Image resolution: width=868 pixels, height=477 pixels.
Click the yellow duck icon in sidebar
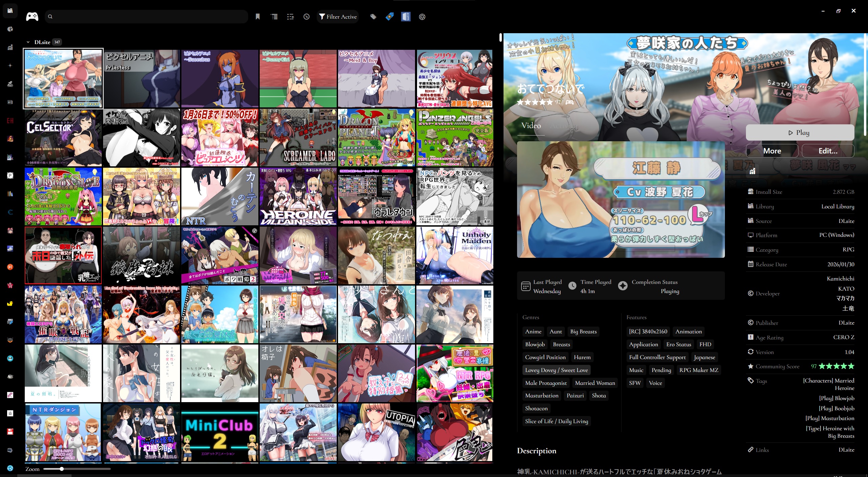tap(10, 304)
